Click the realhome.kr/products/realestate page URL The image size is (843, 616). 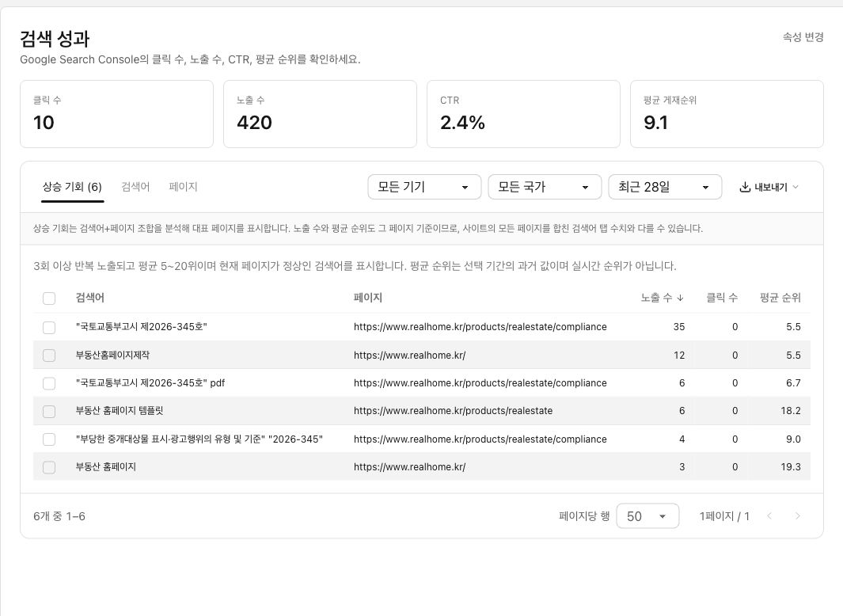(454, 411)
